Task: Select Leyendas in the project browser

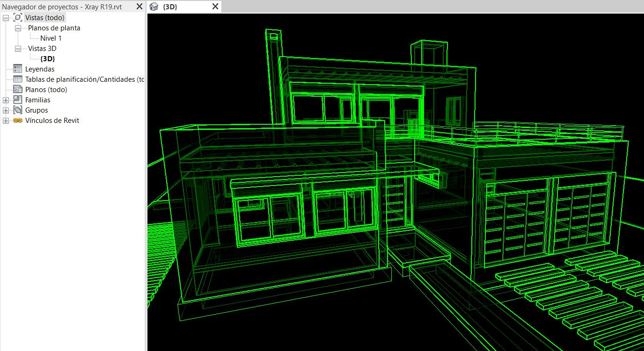Action: tap(41, 69)
